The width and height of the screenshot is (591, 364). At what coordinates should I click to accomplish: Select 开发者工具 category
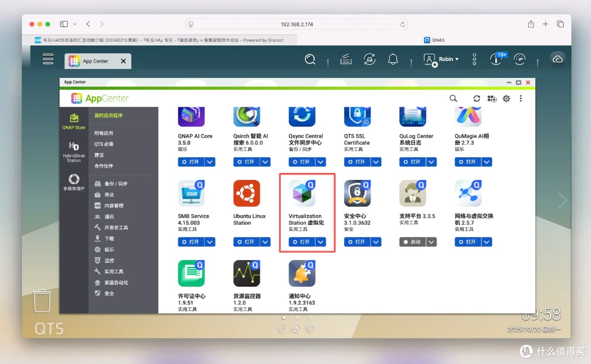[111, 228]
